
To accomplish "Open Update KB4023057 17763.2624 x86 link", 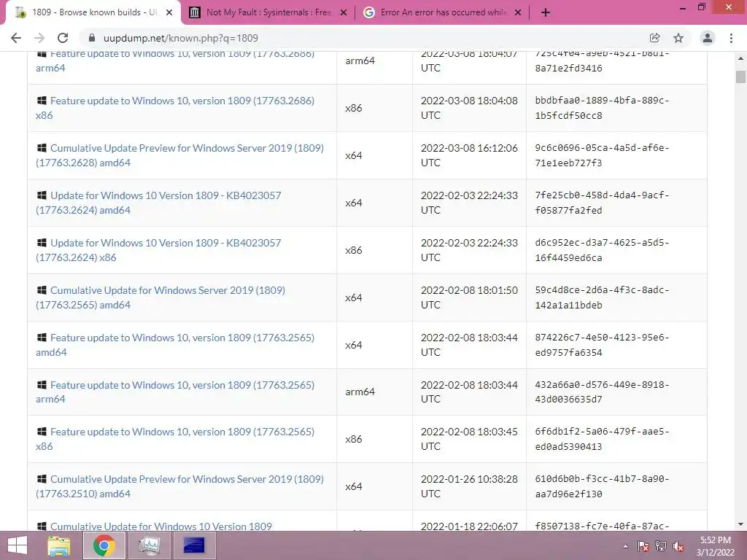I will click(x=158, y=250).
